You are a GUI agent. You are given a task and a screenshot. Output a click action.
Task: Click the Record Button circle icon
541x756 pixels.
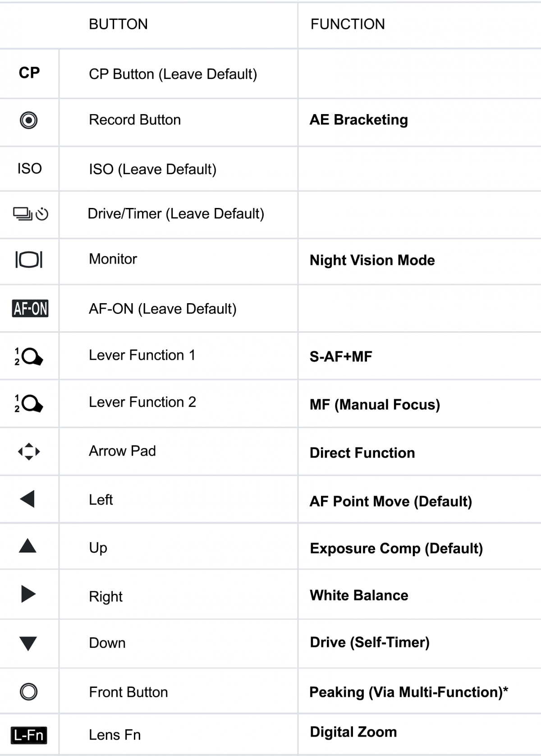(x=29, y=120)
